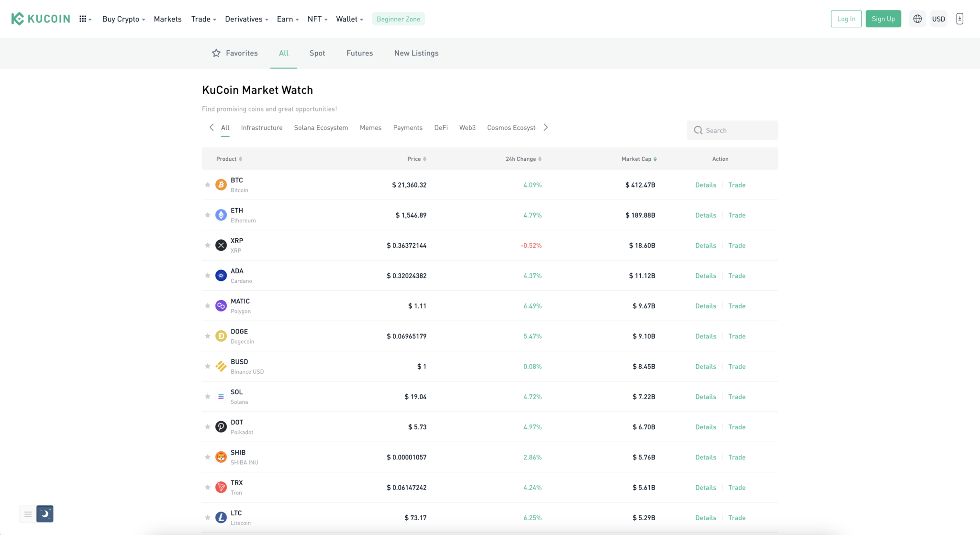The image size is (980, 535).
Task: Open the KuCoin home logo
Action: click(x=41, y=19)
